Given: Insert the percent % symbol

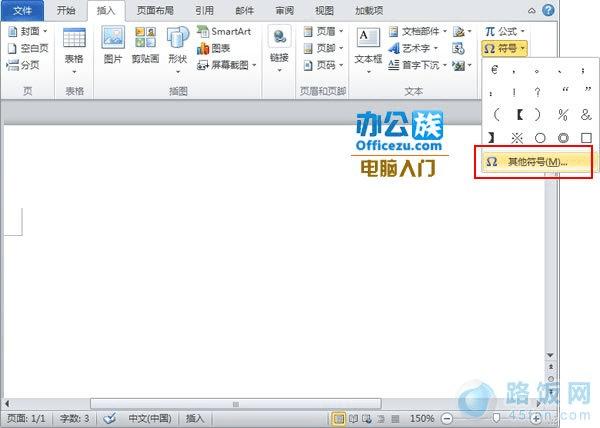Looking at the screenshot, I should pos(563,114).
